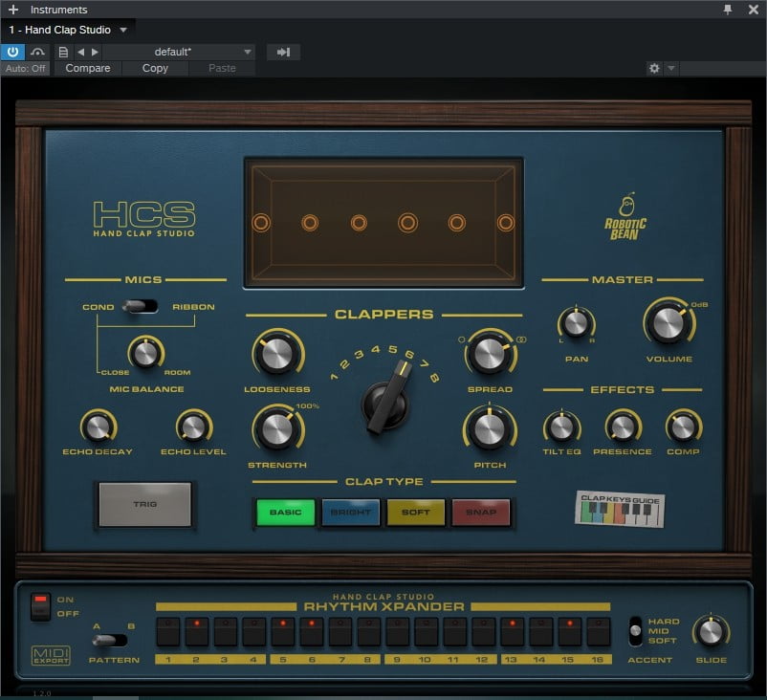
Task: Click the Pan knob
Action: pyautogui.click(x=577, y=323)
